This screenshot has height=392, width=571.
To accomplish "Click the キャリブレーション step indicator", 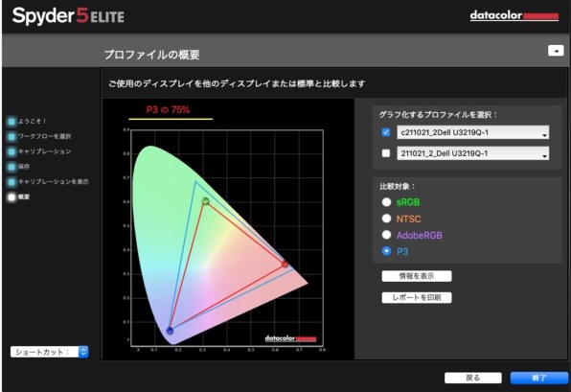I will (11, 151).
